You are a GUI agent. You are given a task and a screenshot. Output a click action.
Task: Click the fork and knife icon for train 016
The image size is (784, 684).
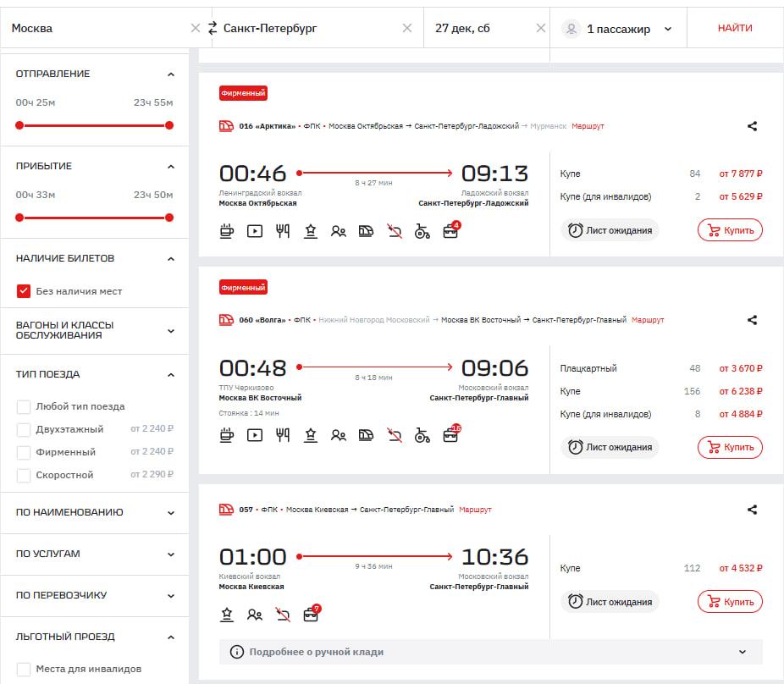(283, 231)
